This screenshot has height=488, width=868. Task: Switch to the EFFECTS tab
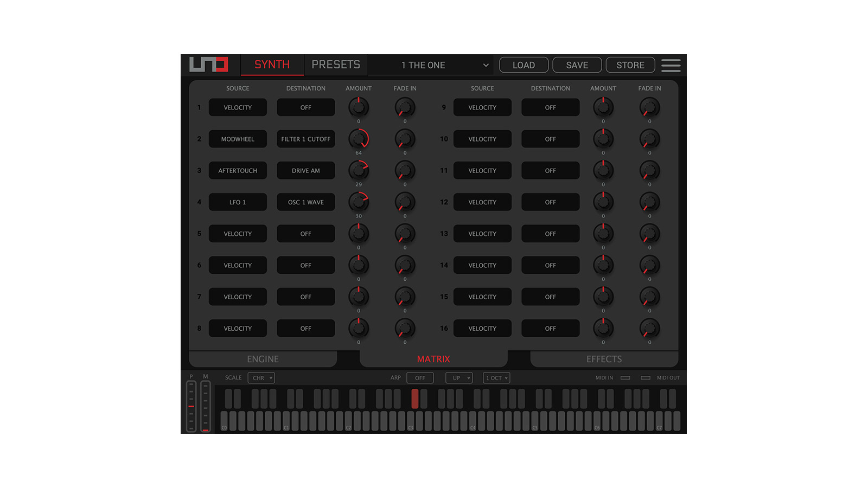coord(604,359)
